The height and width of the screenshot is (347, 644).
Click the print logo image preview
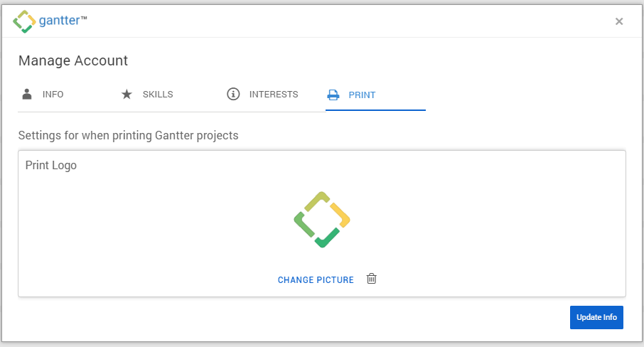322,220
